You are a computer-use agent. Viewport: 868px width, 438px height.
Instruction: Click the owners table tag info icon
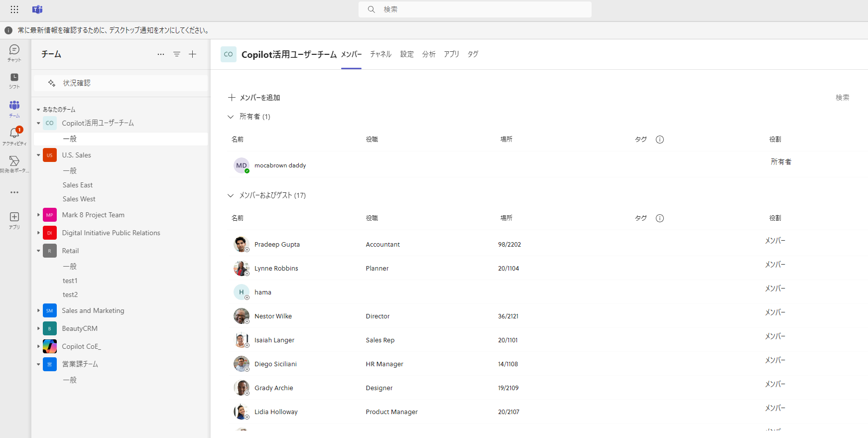660,140
